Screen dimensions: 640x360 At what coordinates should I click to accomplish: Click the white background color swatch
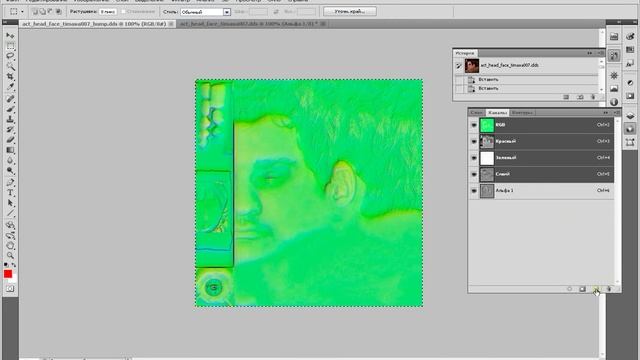click(x=14, y=280)
